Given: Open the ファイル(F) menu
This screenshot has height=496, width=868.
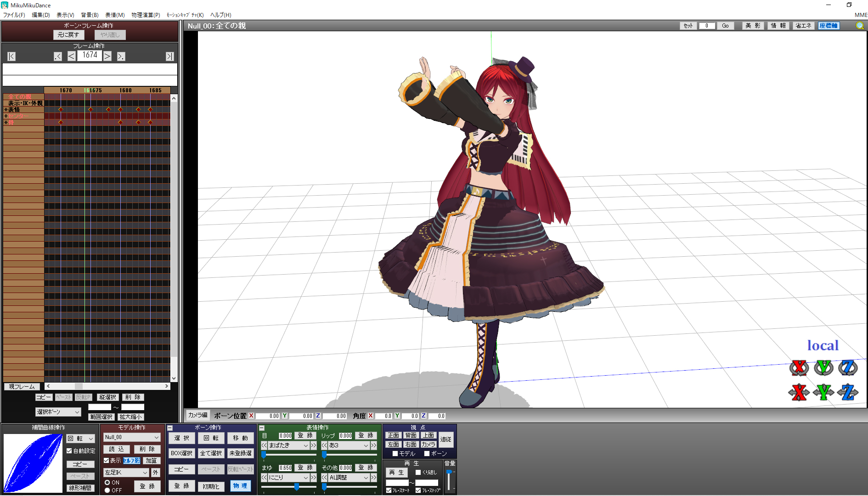Looking at the screenshot, I should pyautogui.click(x=14, y=15).
